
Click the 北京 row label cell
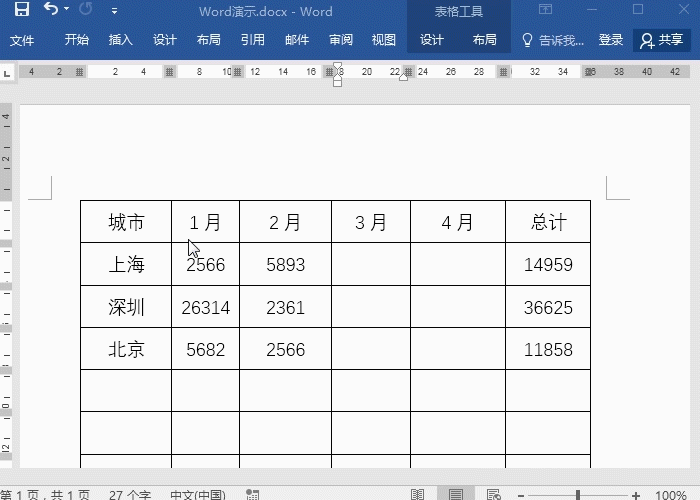[x=126, y=349]
